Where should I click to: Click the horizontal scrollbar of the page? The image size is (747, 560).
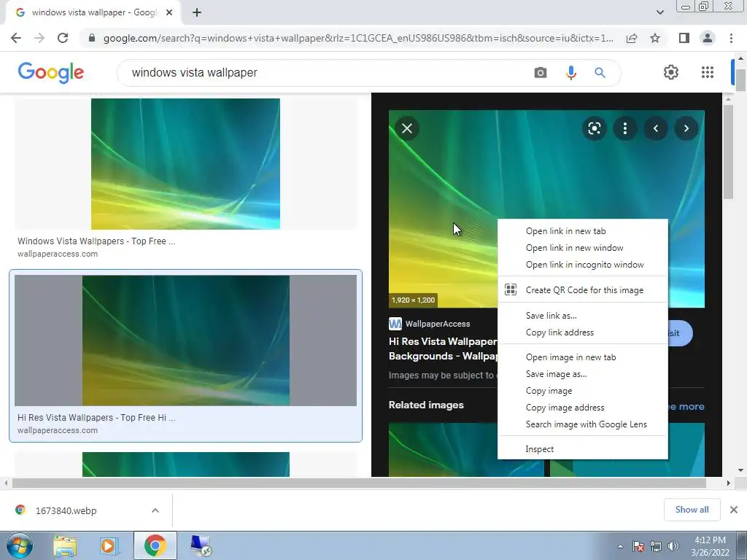coord(359,483)
